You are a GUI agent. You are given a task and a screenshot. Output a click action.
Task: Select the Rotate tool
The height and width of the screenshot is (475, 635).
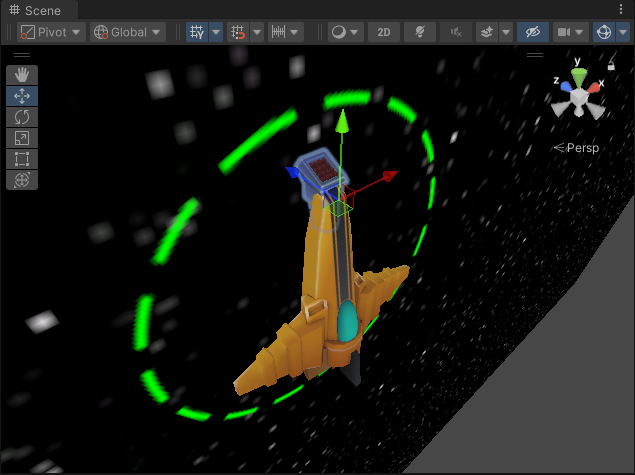(22, 117)
